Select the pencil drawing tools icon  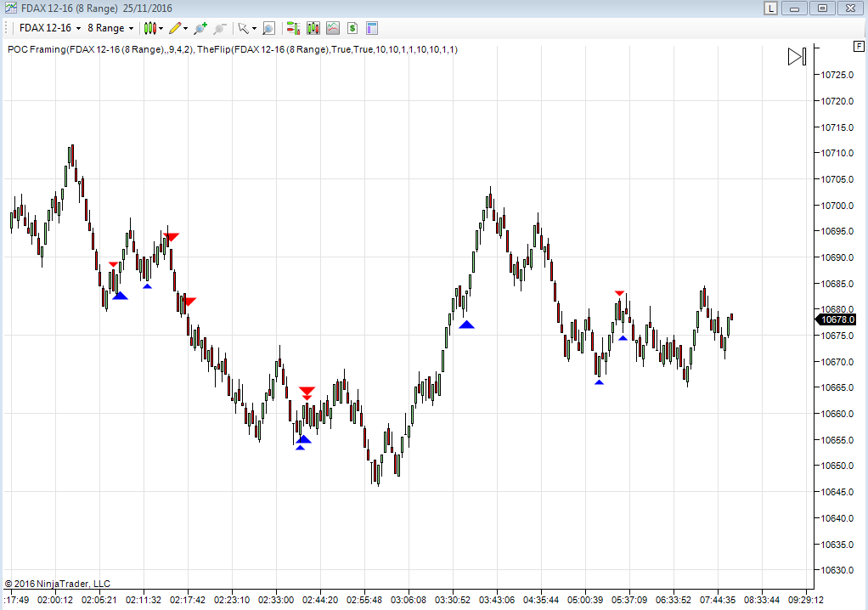click(175, 28)
